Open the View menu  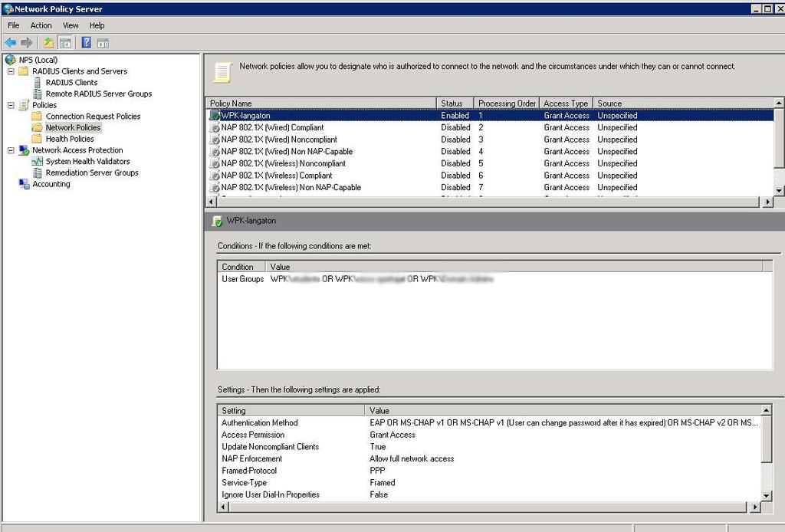click(x=71, y=25)
